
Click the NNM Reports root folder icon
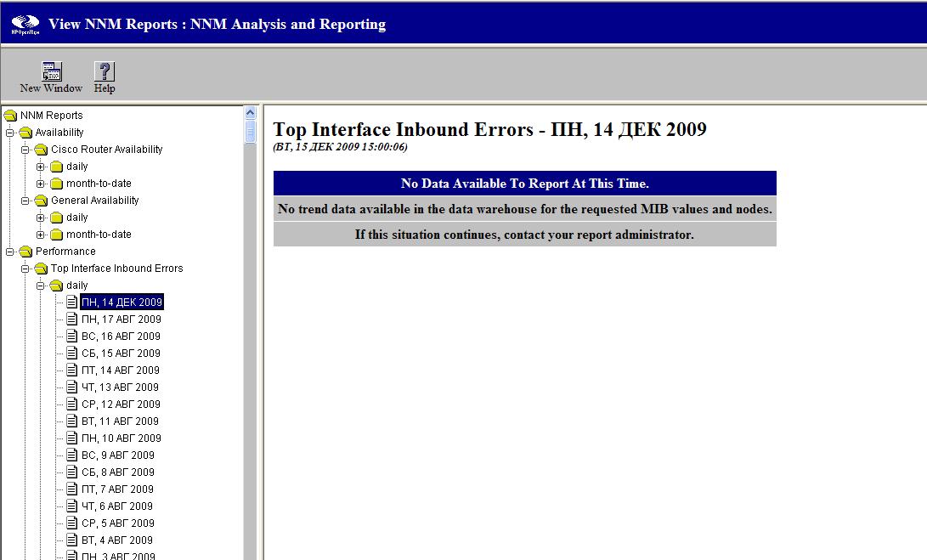pyautogui.click(x=11, y=116)
